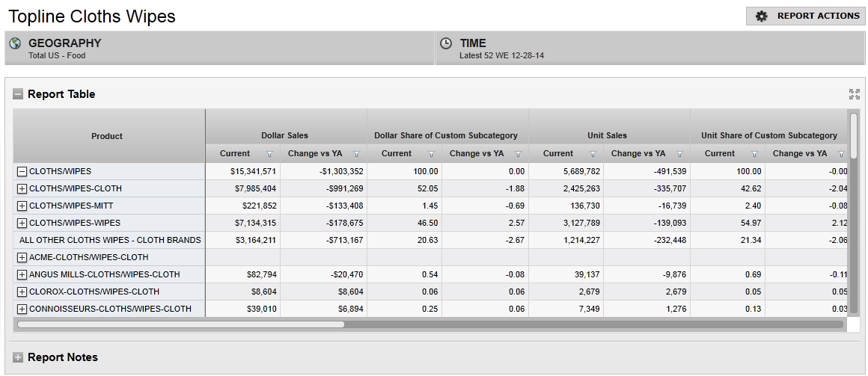Click the expand table fullscreen icon
The height and width of the screenshot is (376, 868).
(x=855, y=94)
